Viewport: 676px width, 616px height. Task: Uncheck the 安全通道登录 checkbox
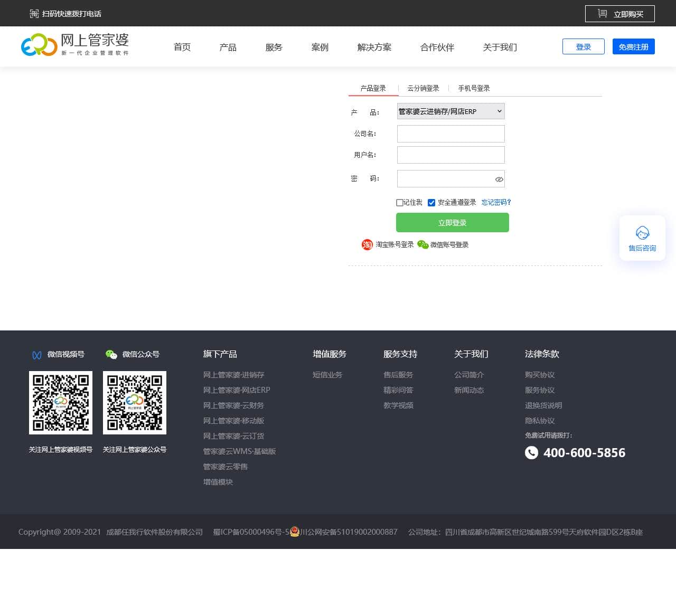coord(431,203)
